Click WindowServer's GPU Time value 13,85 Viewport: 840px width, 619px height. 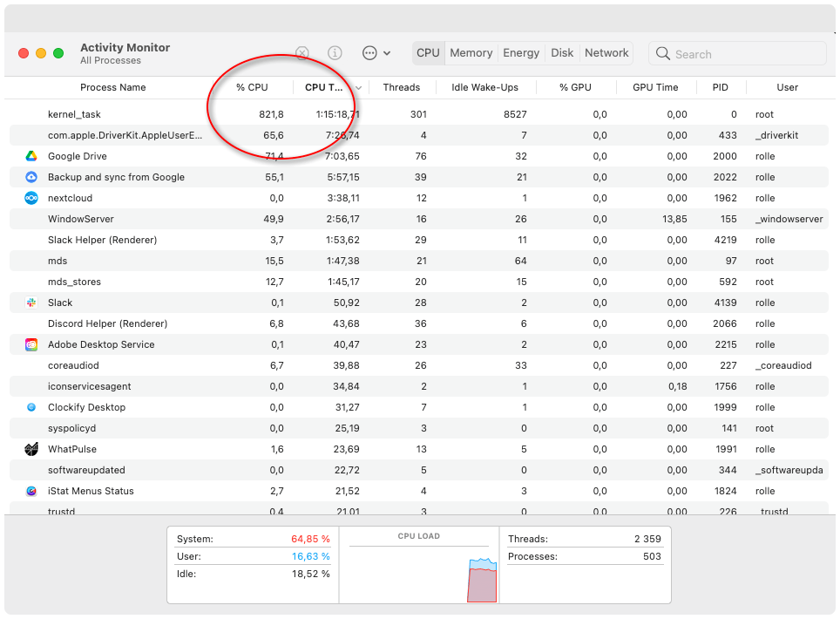click(x=674, y=219)
